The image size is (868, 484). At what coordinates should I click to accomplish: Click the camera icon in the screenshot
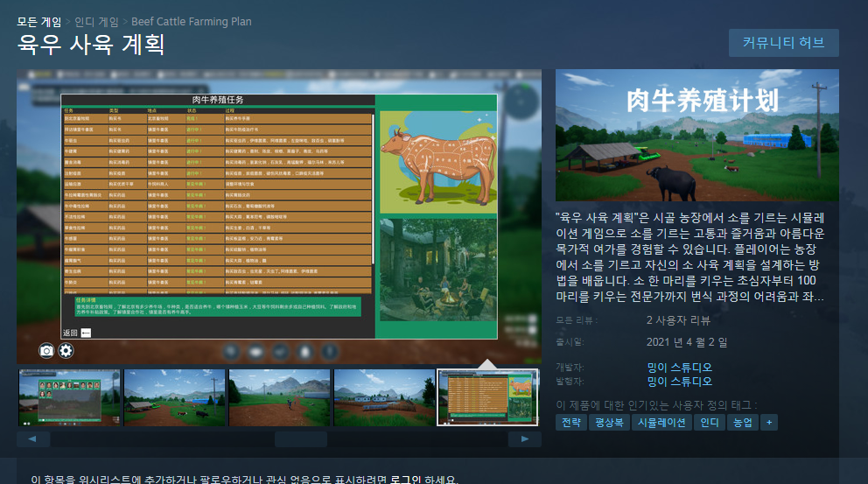(46, 351)
